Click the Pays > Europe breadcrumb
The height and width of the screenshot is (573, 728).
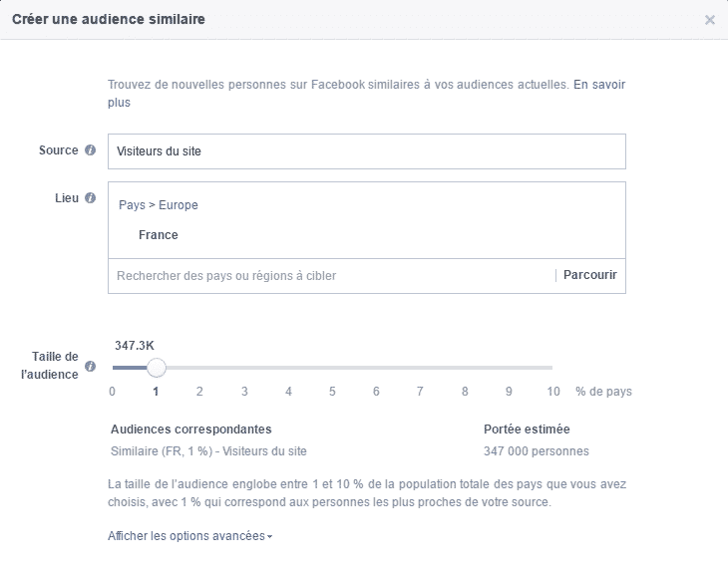pyautogui.click(x=159, y=205)
